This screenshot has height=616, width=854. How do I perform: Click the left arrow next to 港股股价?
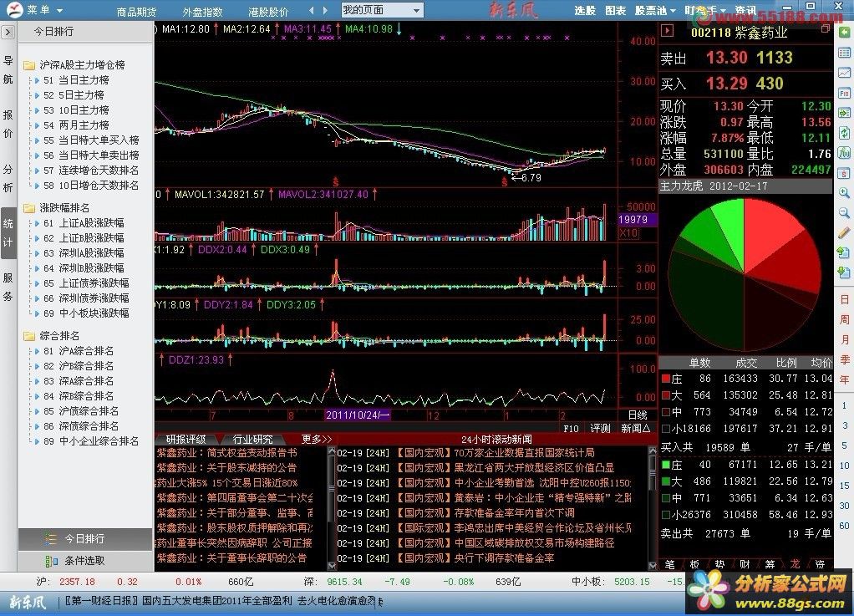pos(311,10)
